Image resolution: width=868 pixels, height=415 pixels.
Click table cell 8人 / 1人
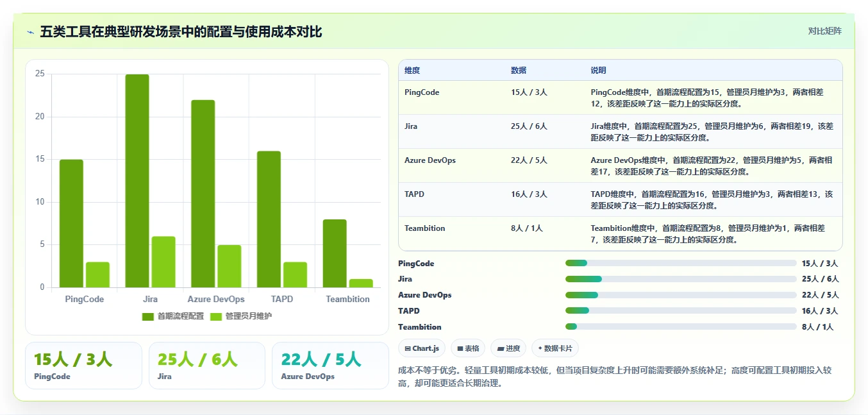[527, 228]
